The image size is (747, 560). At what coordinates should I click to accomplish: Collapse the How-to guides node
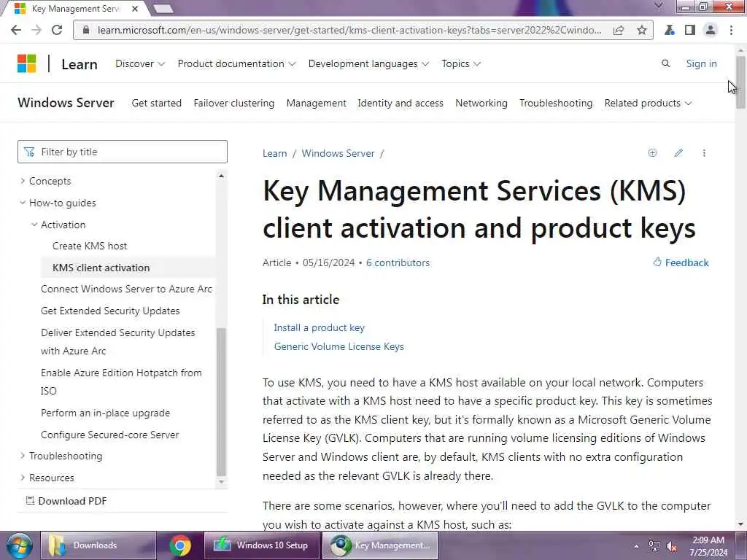click(x=23, y=203)
